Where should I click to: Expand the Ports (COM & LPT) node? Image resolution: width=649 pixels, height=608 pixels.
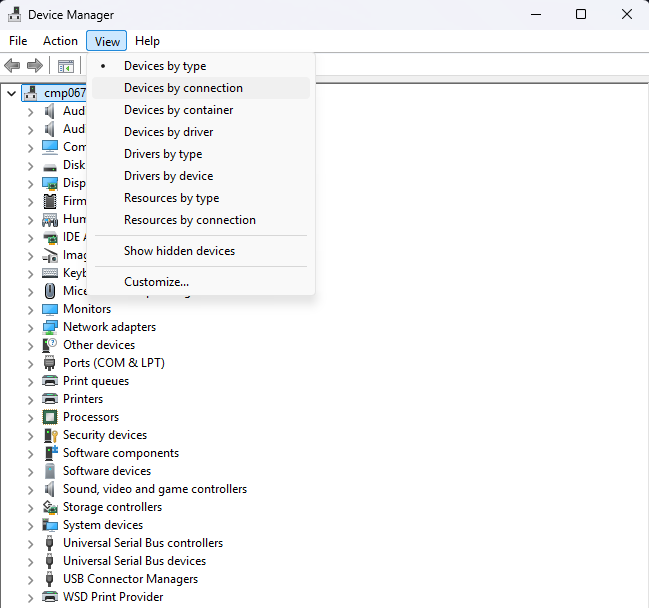[x=30, y=364]
